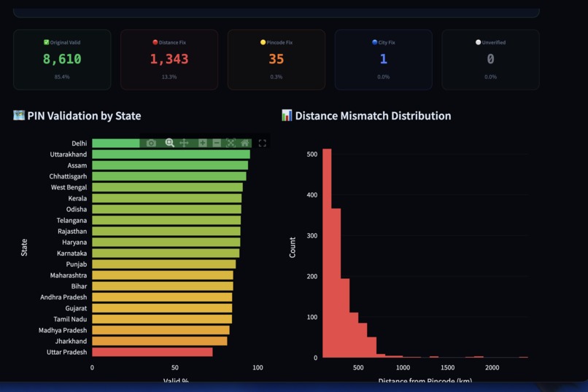Click the Punjab bar
588x392 pixels.
[x=164, y=264]
